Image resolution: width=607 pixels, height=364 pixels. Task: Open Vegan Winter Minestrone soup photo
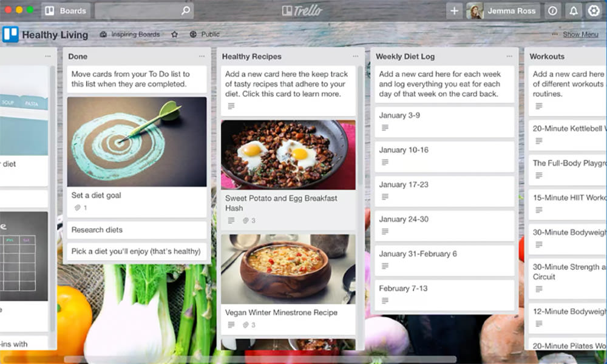(288, 269)
